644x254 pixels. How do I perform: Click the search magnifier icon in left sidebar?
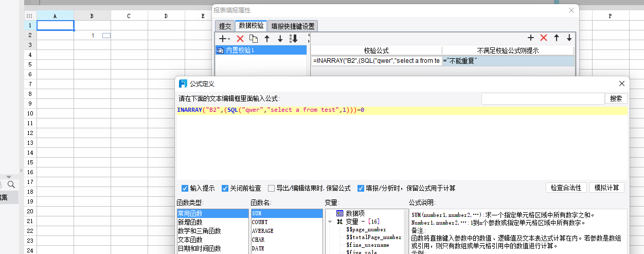point(11,184)
